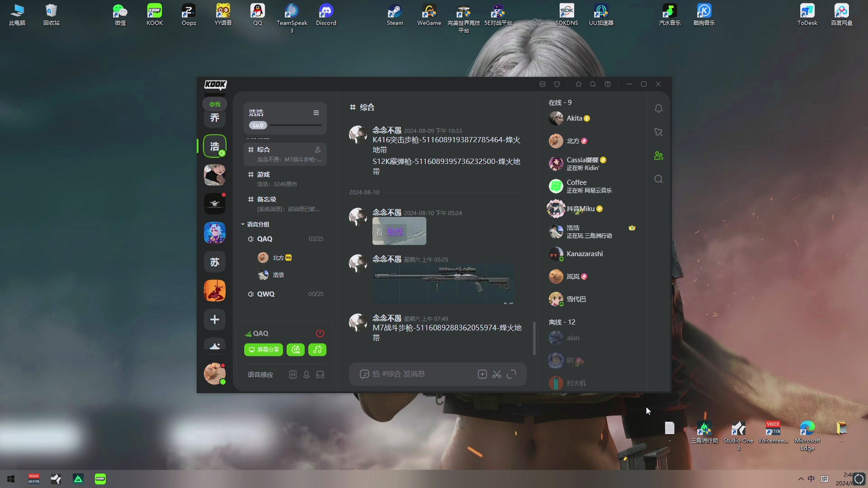
Task: Open 语音感应 voice activation mode selector
Action: [260, 375]
